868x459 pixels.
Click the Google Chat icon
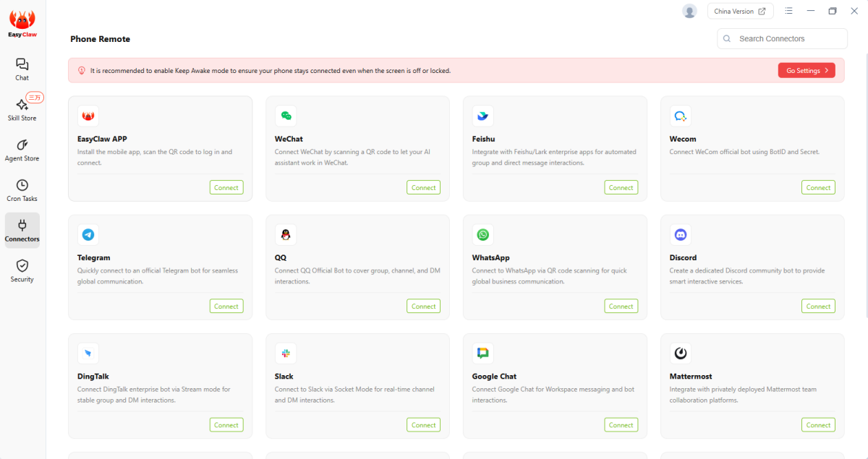point(482,353)
